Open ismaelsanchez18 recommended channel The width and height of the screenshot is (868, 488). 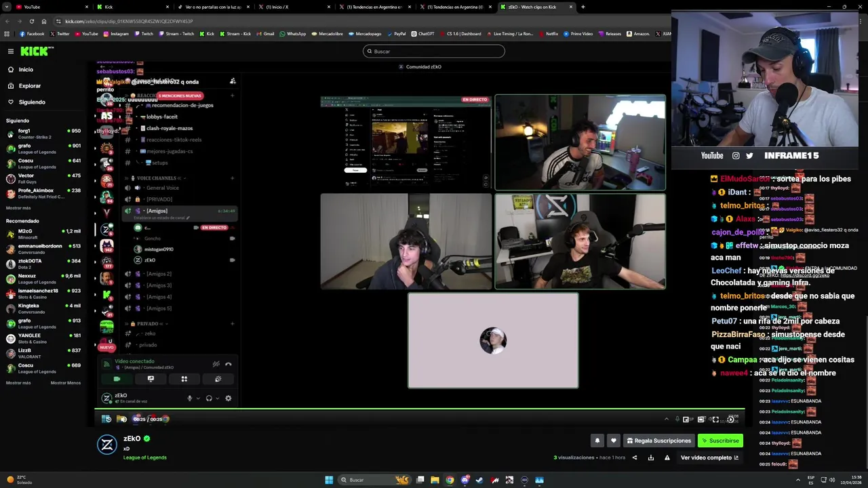pos(43,293)
